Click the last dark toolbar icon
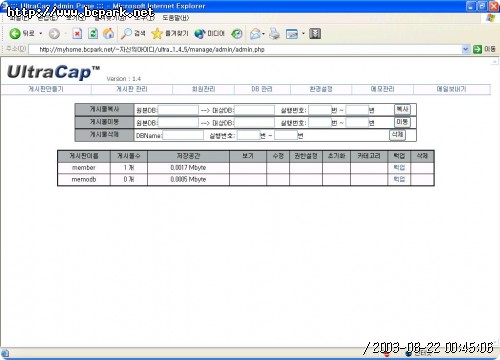Screen dimensions: 500x360 [x=315, y=33]
